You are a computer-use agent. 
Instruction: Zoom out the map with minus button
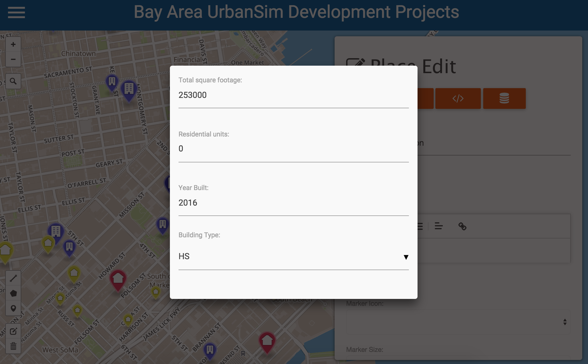click(13, 59)
